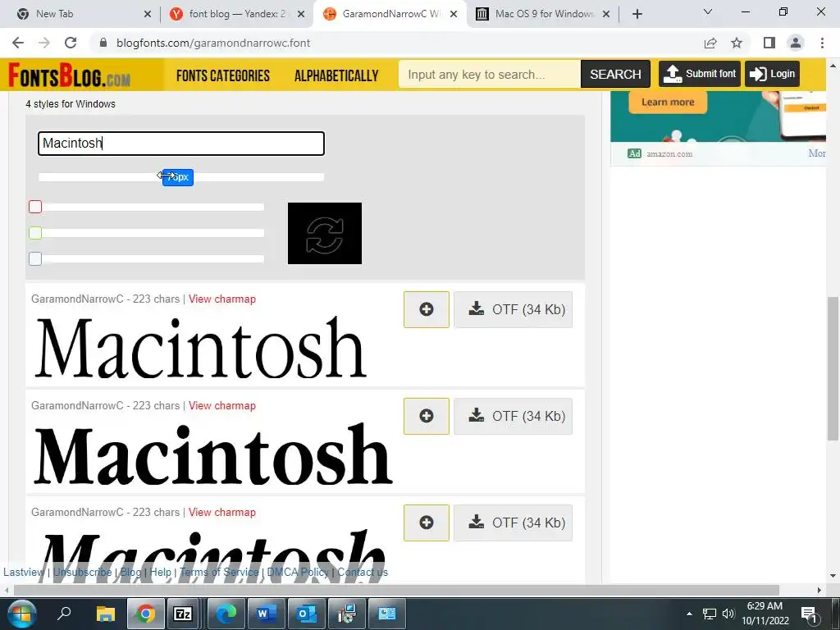Click the red color slider track
The width and height of the screenshot is (840, 630).
[x=153, y=207]
